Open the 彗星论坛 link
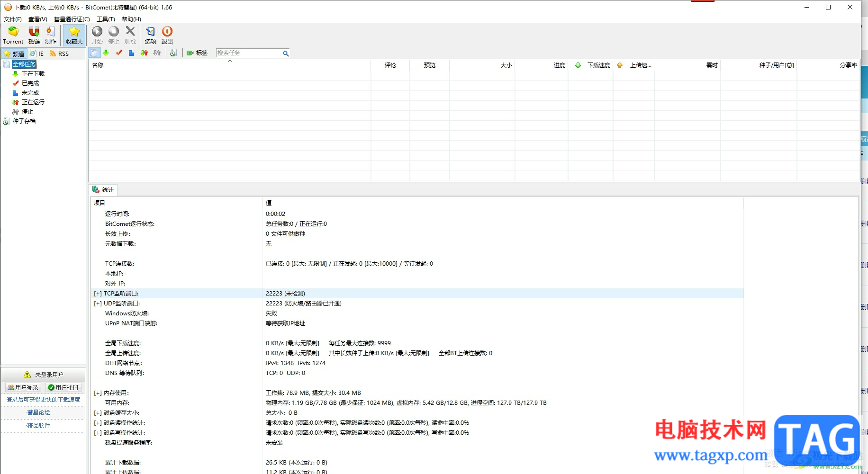The height and width of the screenshot is (474, 868). [38, 412]
